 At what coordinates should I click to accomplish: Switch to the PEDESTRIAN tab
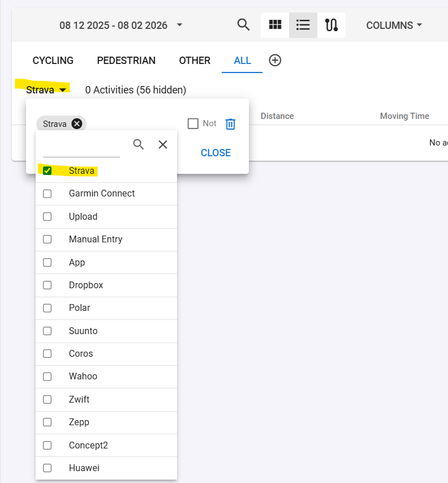coord(126,61)
